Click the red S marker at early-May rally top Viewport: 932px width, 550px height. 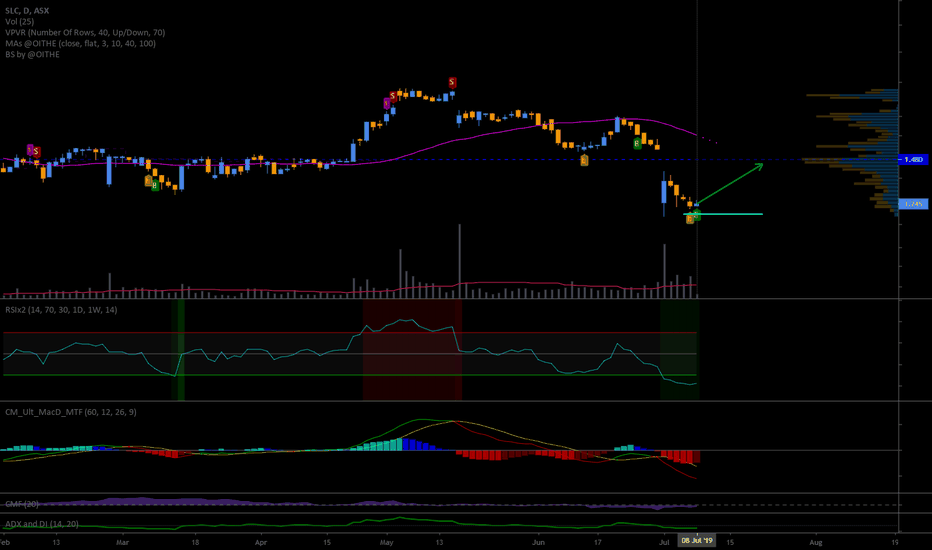pyautogui.click(x=393, y=96)
